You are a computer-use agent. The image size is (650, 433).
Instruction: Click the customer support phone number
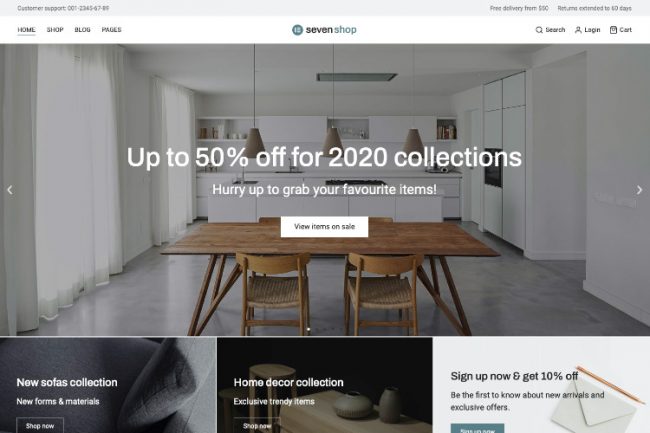click(88, 8)
